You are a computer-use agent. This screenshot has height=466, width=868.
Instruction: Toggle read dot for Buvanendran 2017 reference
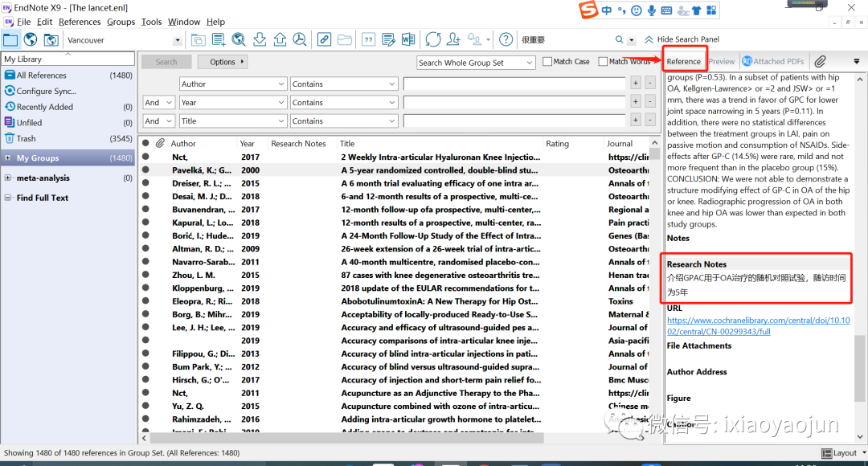[146, 209]
